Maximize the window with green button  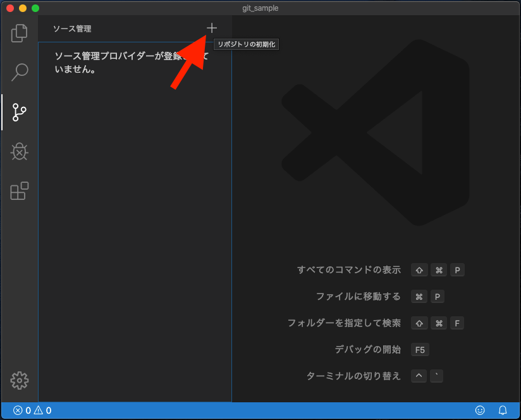[x=35, y=8]
